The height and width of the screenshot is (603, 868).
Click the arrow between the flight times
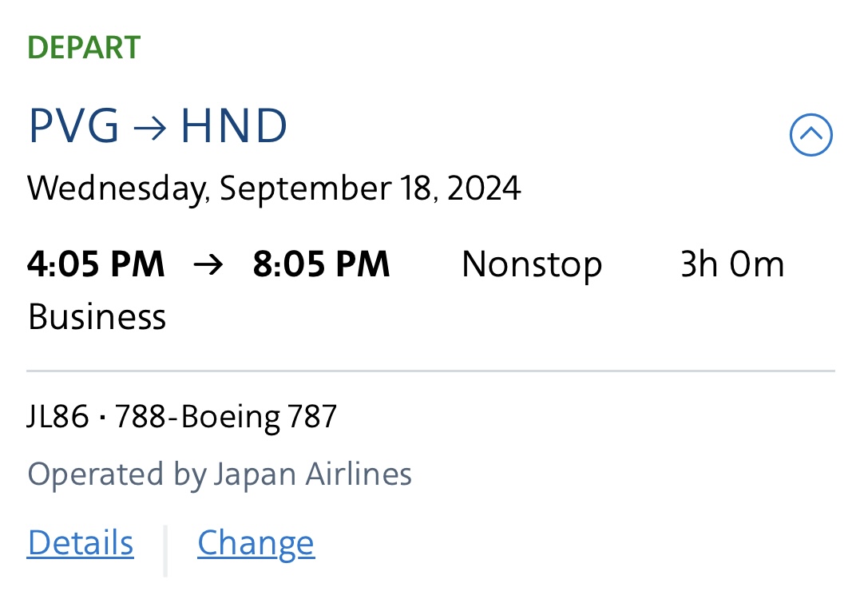pyautogui.click(x=208, y=265)
